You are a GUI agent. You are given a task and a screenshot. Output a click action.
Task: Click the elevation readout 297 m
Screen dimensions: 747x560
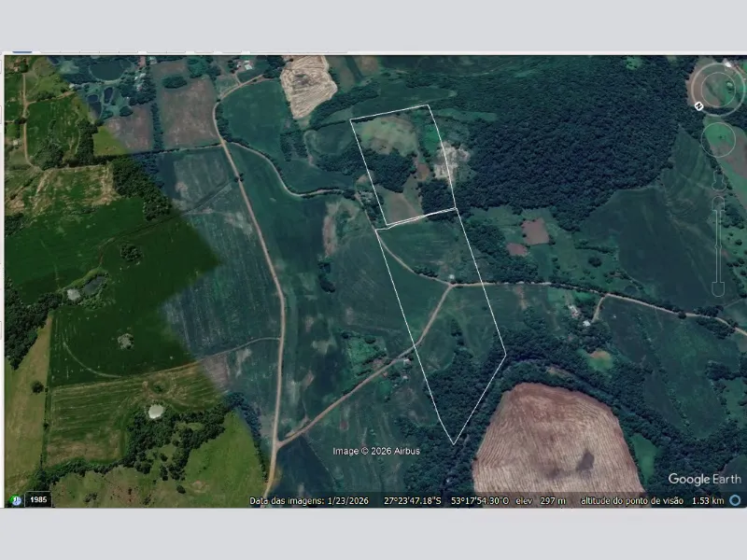tap(553, 500)
